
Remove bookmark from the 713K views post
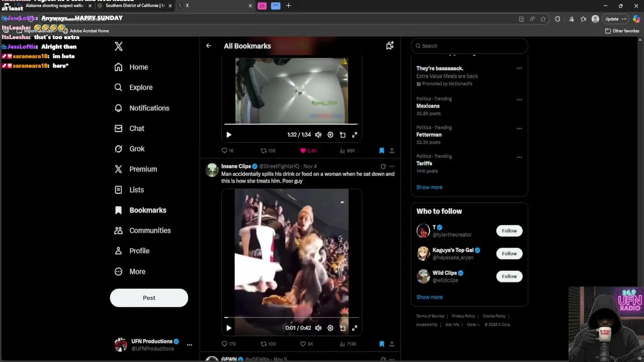coord(381,344)
